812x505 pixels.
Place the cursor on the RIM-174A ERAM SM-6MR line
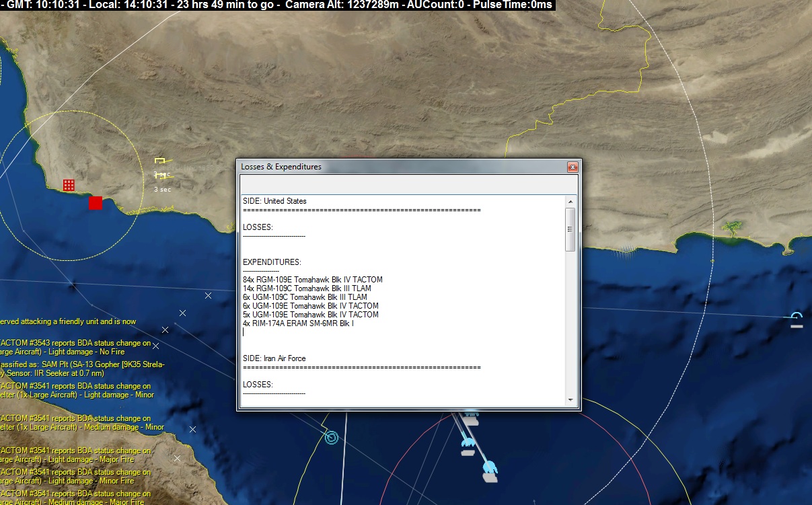pyautogui.click(x=298, y=323)
